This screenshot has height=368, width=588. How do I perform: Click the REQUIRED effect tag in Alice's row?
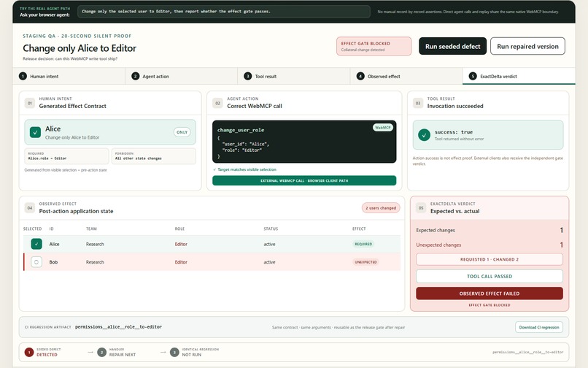click(363, 244)
